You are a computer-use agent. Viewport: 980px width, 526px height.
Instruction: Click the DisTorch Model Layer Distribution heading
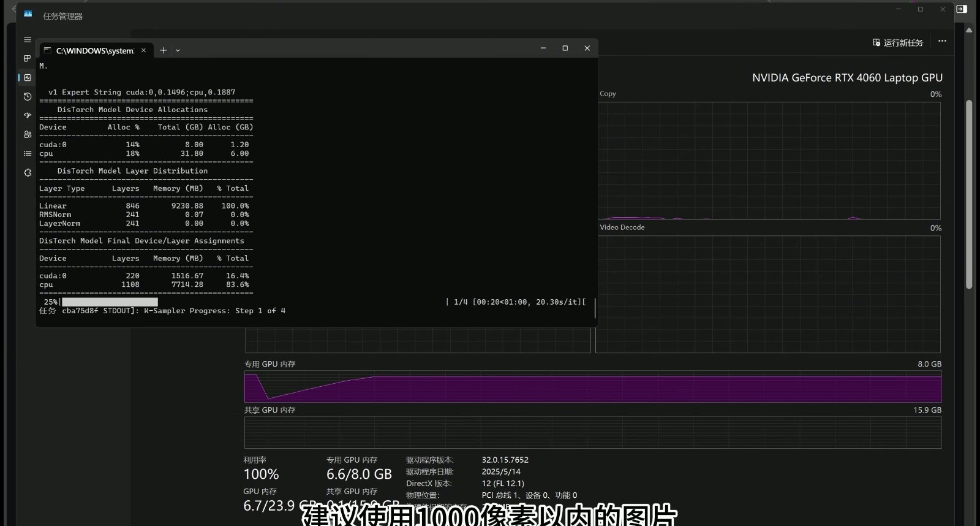click(132, 171)
